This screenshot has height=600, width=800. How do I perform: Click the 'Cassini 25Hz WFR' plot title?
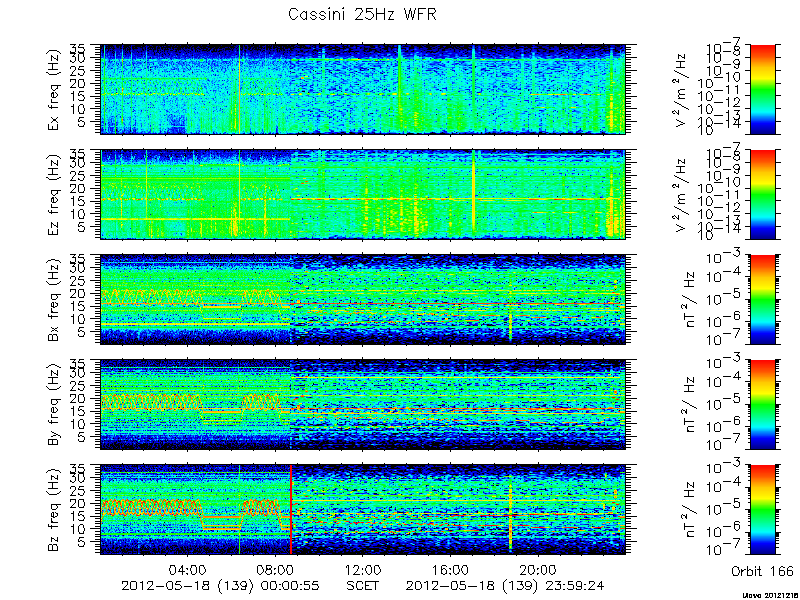coord(362,14)
